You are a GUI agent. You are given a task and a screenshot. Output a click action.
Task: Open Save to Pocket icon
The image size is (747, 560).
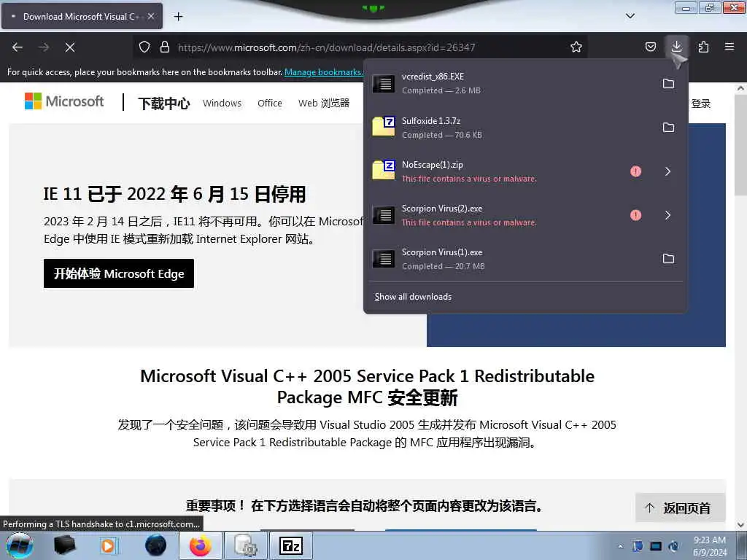[x=650, y=47]
